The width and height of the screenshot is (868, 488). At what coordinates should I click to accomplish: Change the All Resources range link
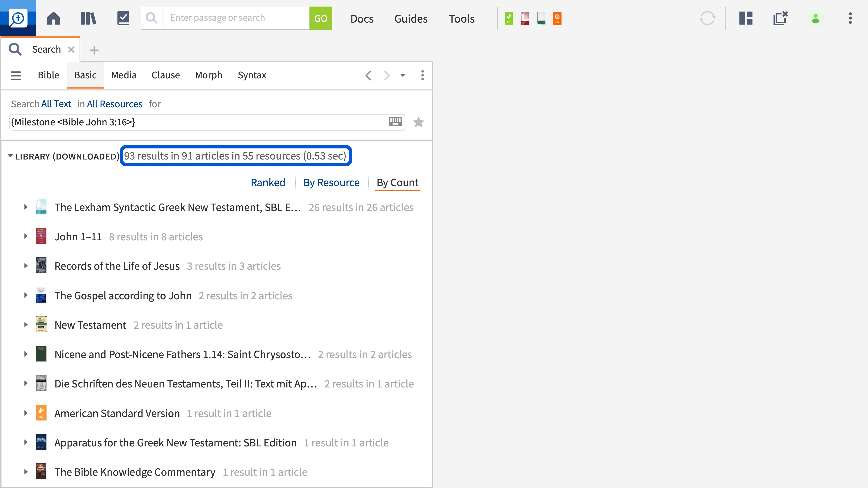point(115,104)
